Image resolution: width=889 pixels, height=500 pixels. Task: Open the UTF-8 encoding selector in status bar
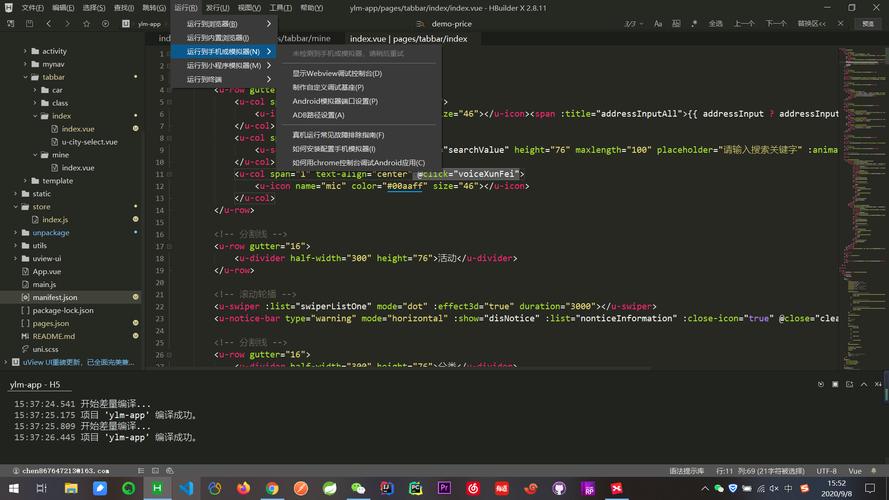[826, 470]
